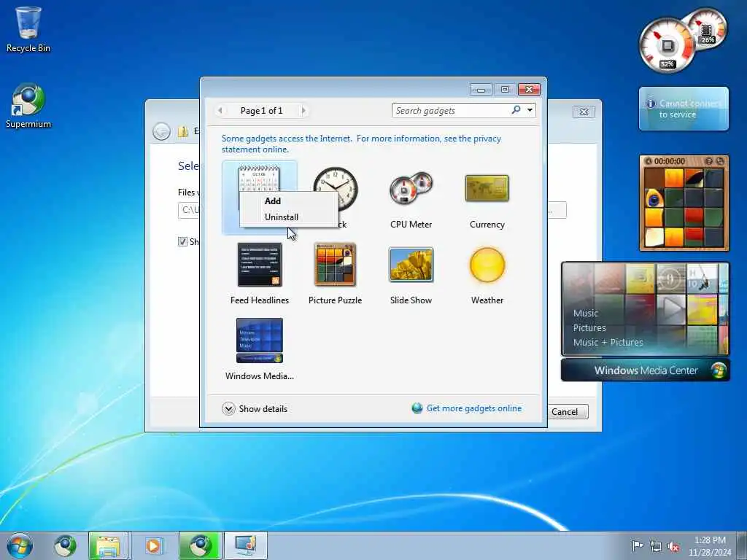Open the network tray icon
Viewport: 747px width, 560px height.
coord(656,546)
